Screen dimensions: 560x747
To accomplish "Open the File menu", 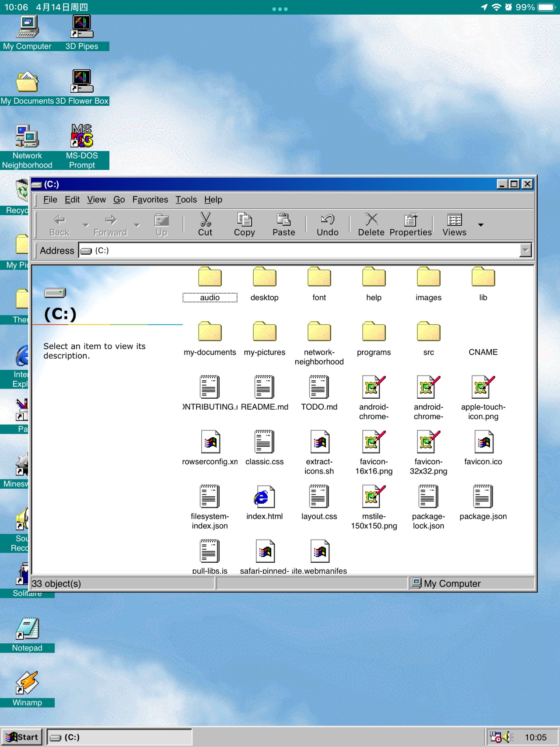I will tap(50, 200).
